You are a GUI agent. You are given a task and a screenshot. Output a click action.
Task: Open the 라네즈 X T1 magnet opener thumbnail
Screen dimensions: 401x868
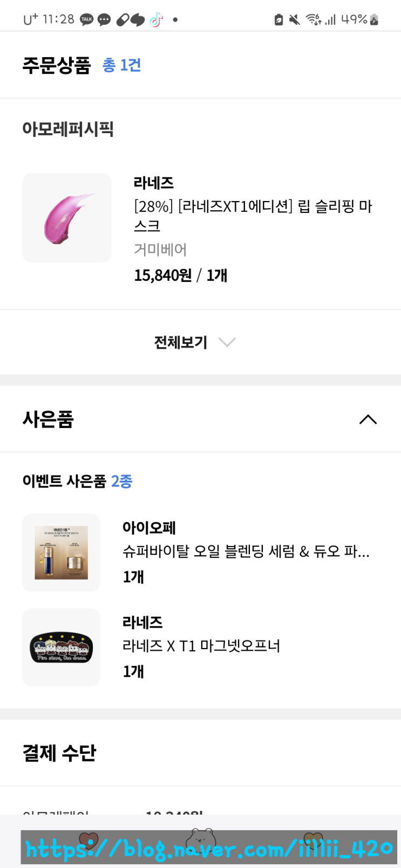pos(61,647)
